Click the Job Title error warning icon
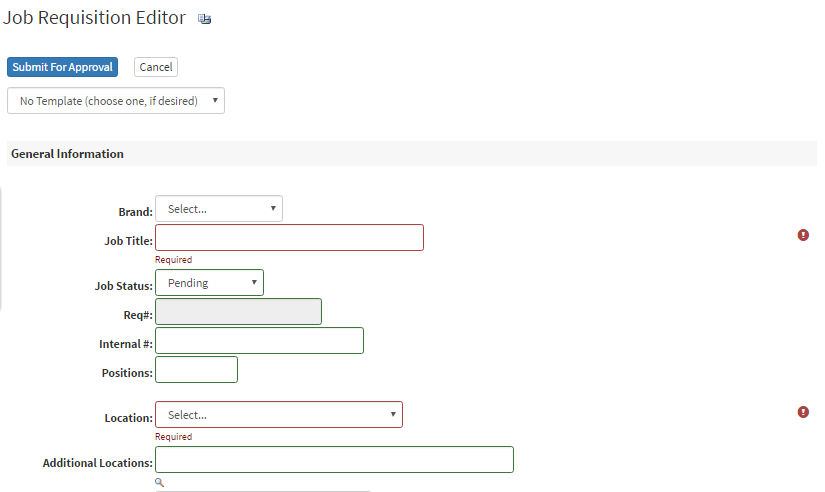 coord(803,235)
